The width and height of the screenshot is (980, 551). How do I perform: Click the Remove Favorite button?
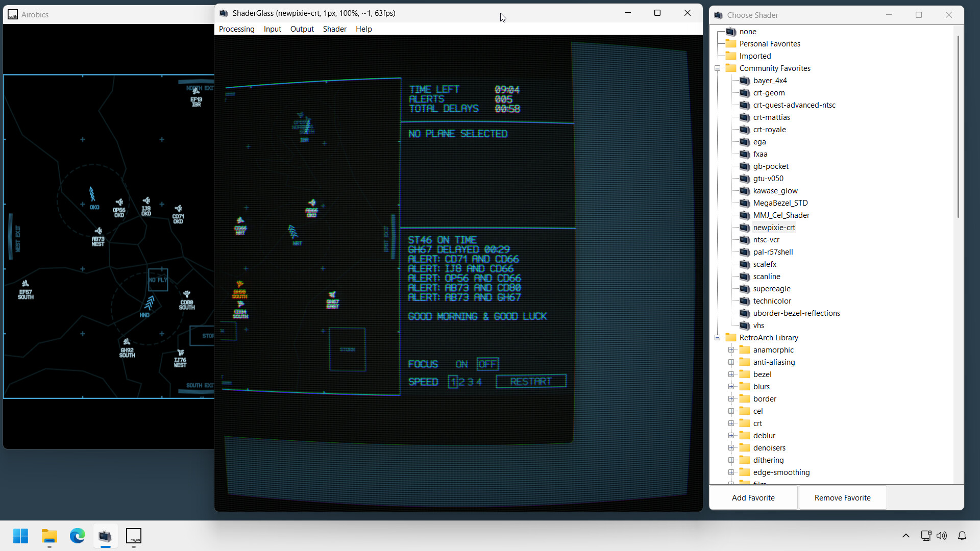point(842,497)
